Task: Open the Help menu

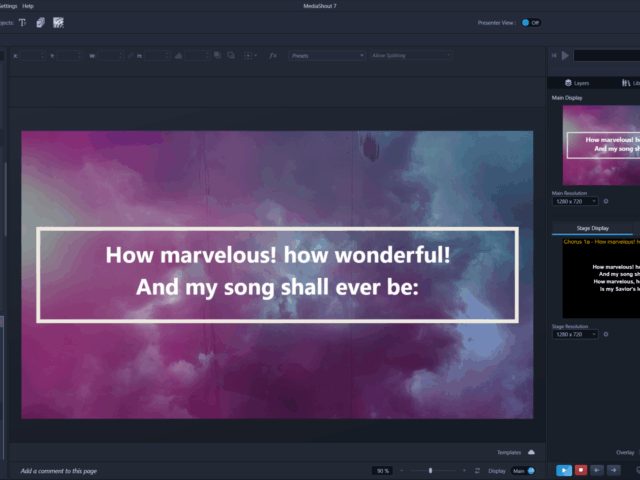Action: (28, 6)
